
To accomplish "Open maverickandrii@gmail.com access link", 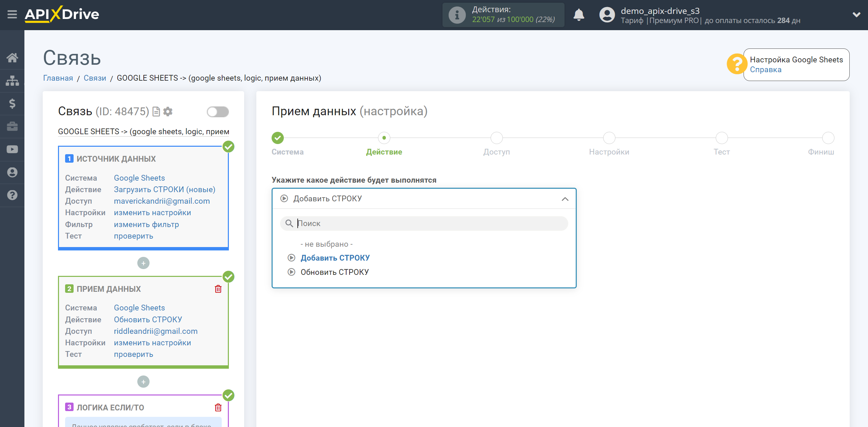I will 162,201.
